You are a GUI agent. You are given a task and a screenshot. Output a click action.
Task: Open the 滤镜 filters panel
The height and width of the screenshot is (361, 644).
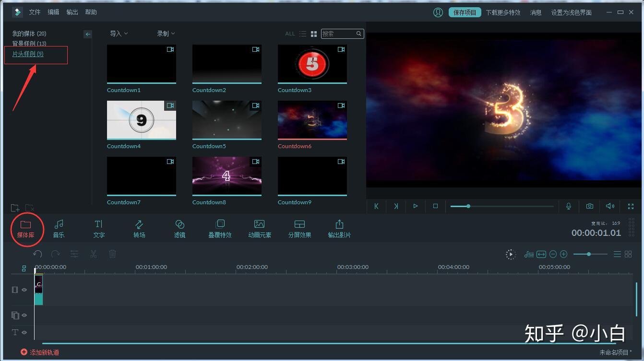pos(179,229)
